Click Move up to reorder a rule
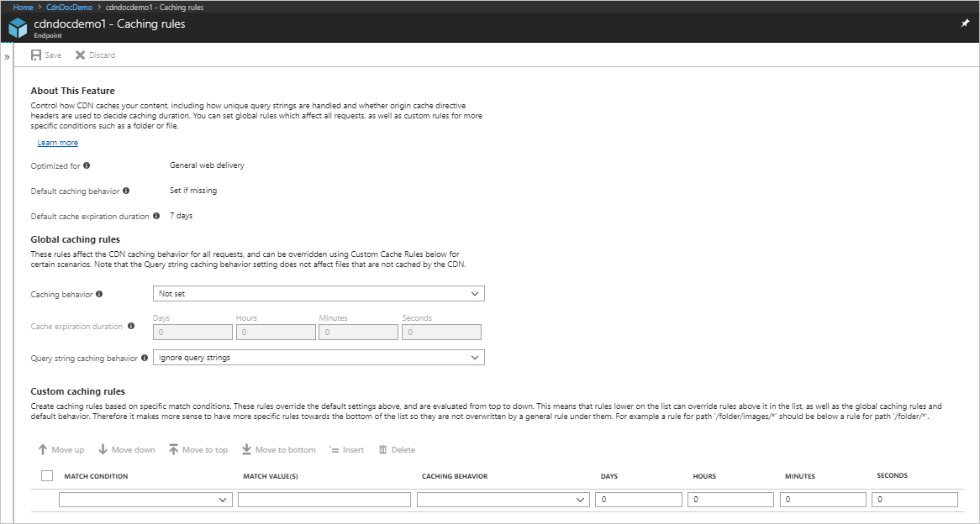The image size is (980, 524). [60, 449]
